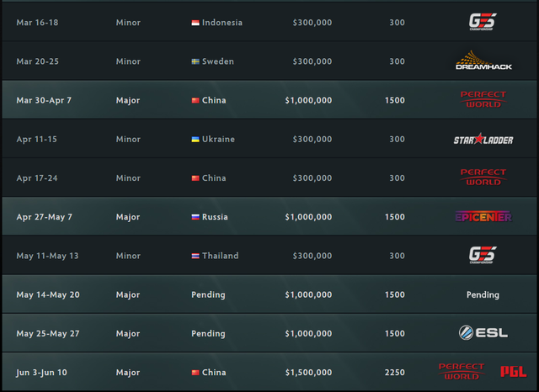Click the EPICENTER logo

coord(483,216)
